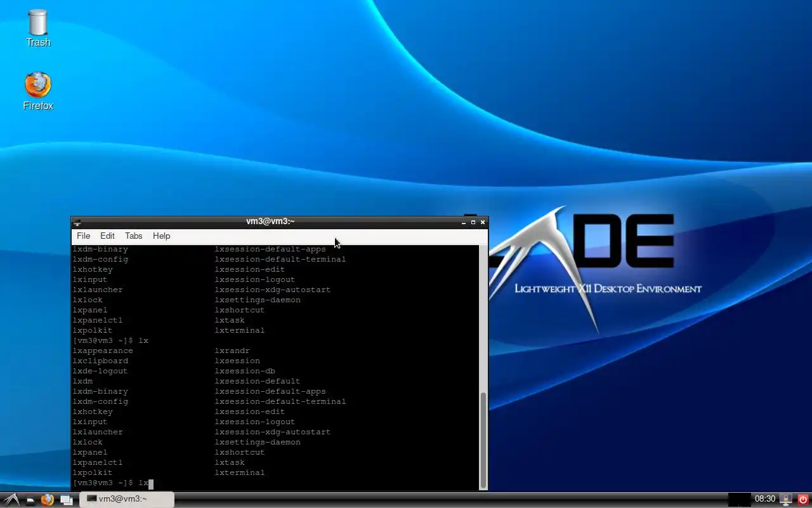The image size is (812, 508).
Task: Open the LXDE start menu in the panel
Action: (12, 499)
